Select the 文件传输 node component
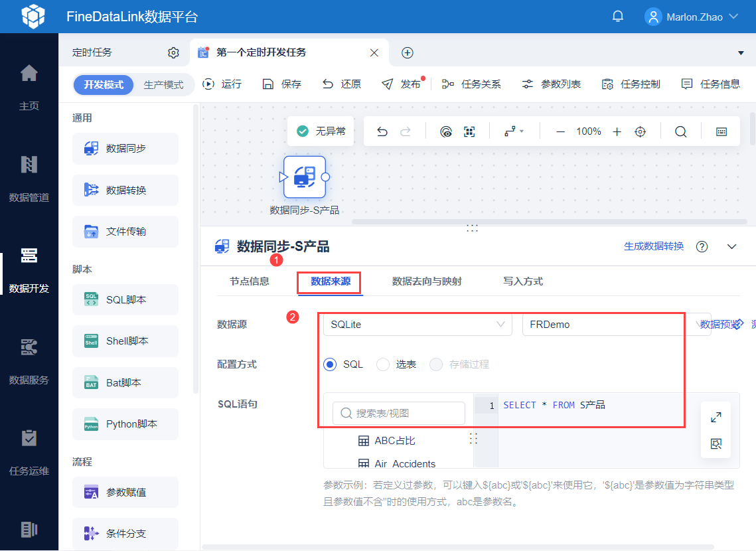756x551 pixels. coord(125,232)
